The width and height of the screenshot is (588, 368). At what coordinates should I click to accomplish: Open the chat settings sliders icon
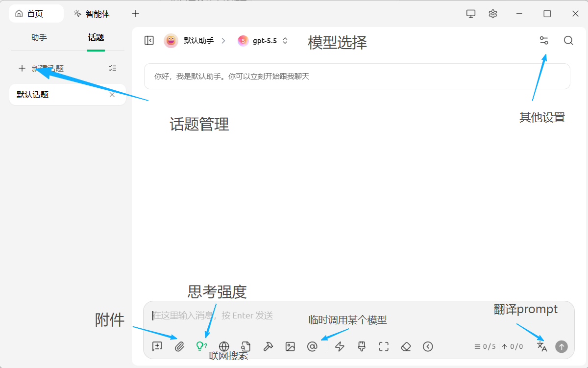[x=544, y=41]
